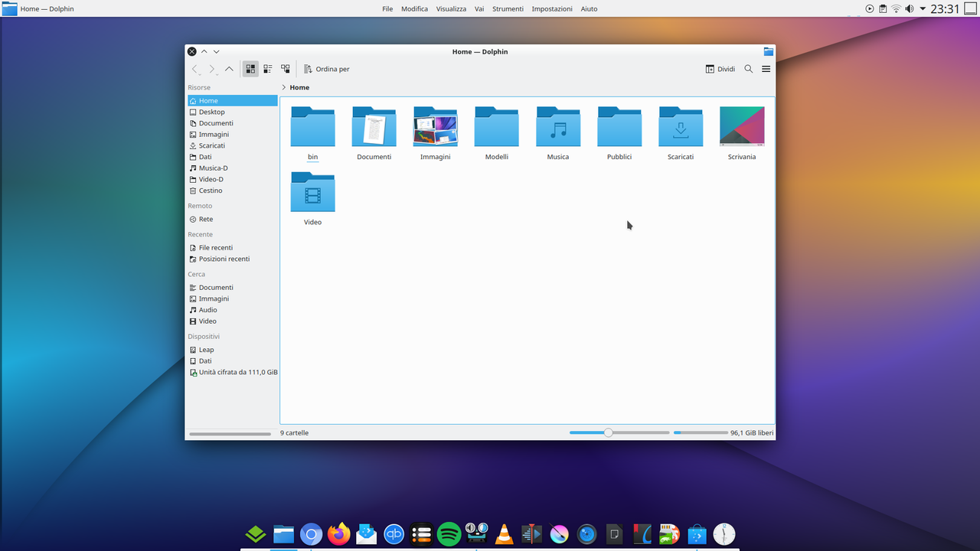Open the Modifica menu
Screen dimensions: 980x551
point(414,9)
